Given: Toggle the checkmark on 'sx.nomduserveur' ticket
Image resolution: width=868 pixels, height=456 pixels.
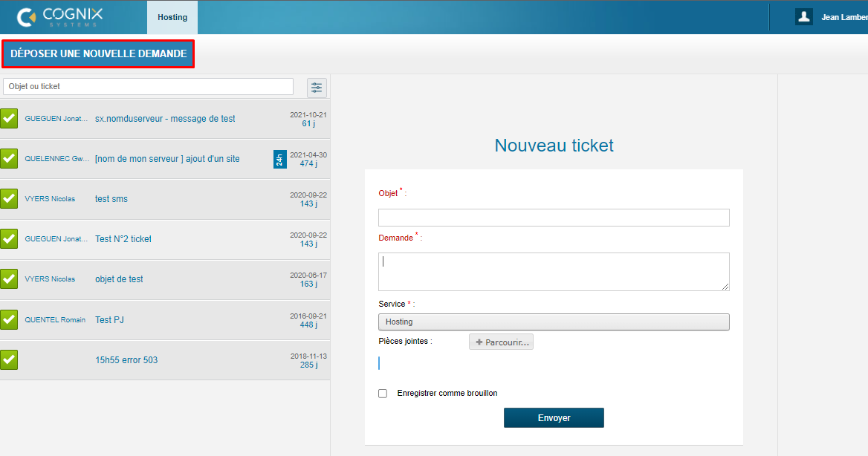Looking at the screenshot, I should tap(10, 119).
